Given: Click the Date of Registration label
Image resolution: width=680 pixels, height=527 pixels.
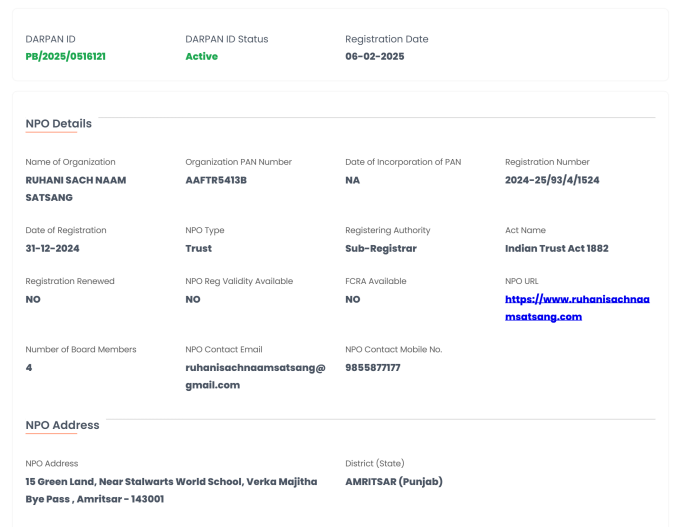Looking at the screenshot, I should coord(66,230).
